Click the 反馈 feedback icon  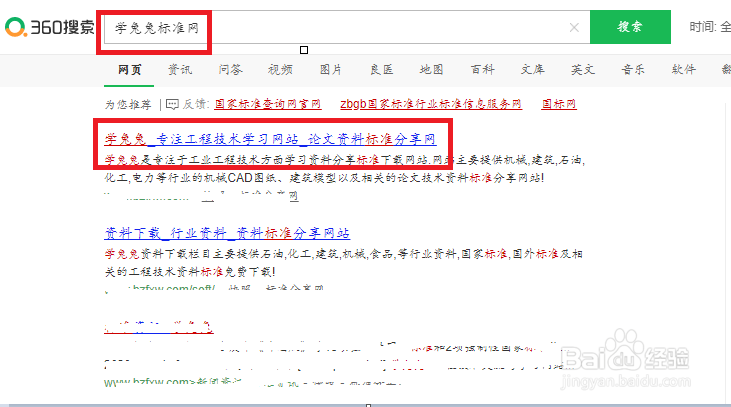(172, 104)
